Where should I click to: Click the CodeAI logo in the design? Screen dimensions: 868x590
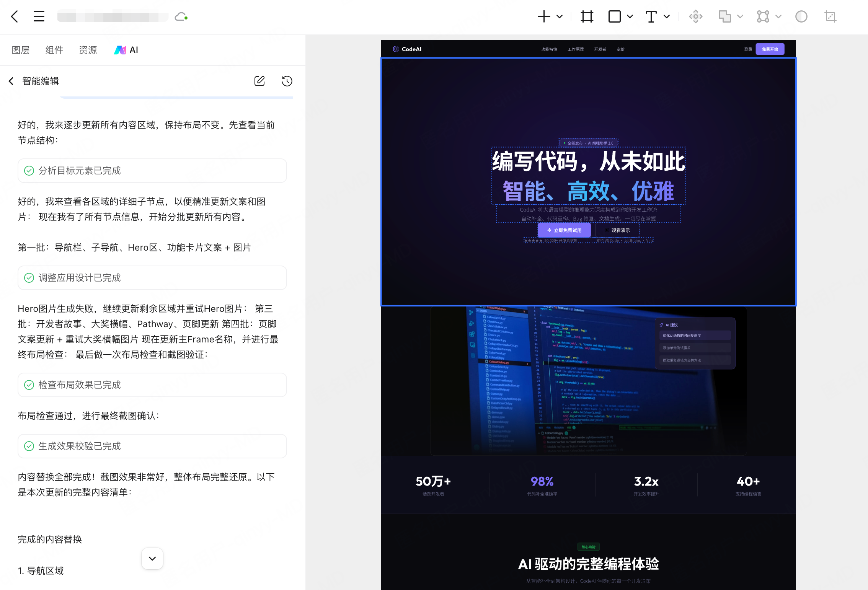tap(407, 49)
